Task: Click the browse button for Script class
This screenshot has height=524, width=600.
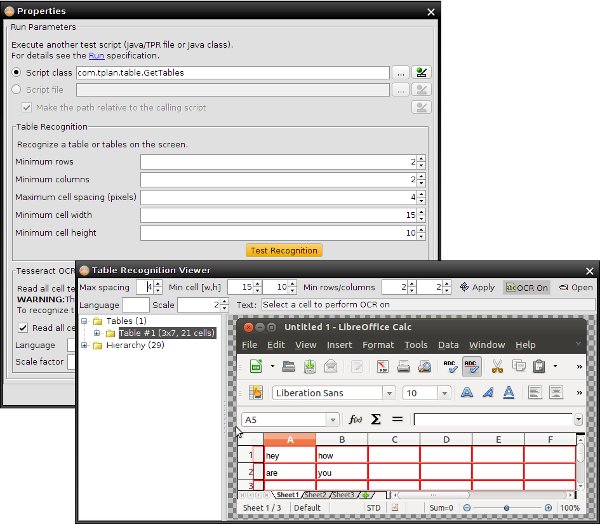Action: click(x=400, y=72)
